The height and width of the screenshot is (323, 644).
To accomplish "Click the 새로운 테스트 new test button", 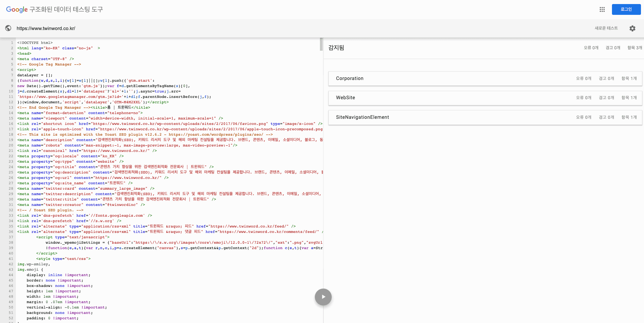I will click(606, 28).
